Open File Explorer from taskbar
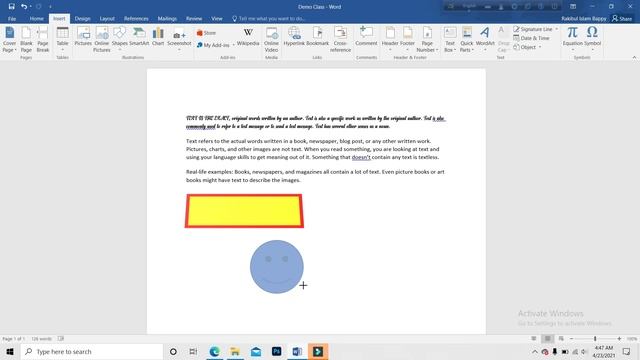 (x=235, y=351)
